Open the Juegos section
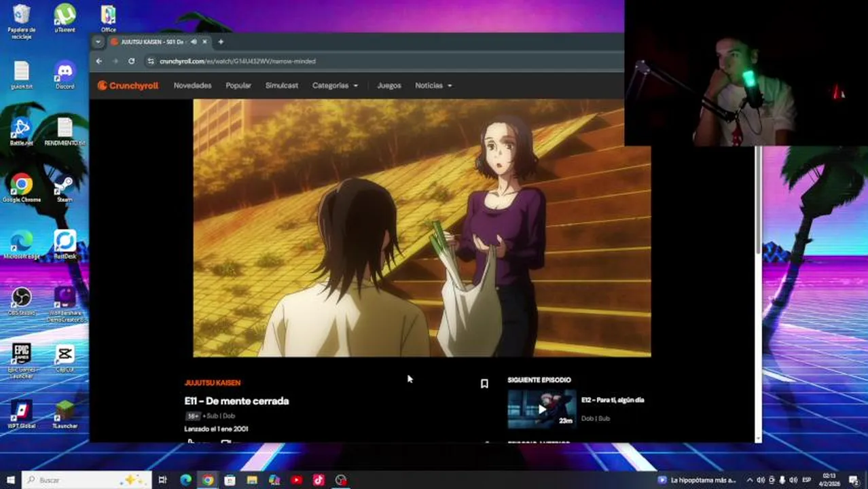The height and width of the screenshot is (489, 868). tap(389, 86)
